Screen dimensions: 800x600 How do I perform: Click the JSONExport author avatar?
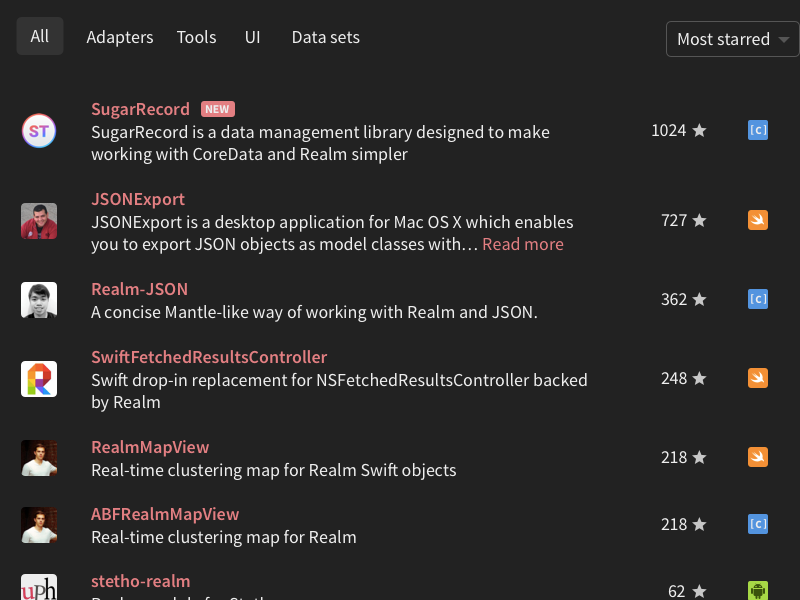(39, 221)
